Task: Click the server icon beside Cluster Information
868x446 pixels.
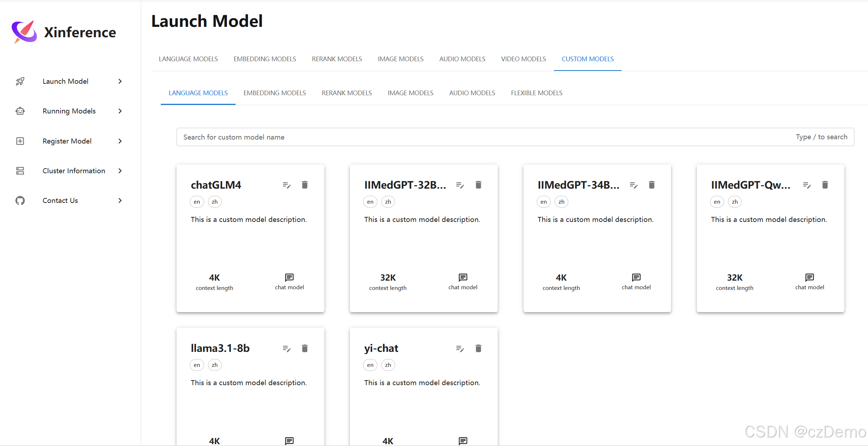Action: (20, 171)
